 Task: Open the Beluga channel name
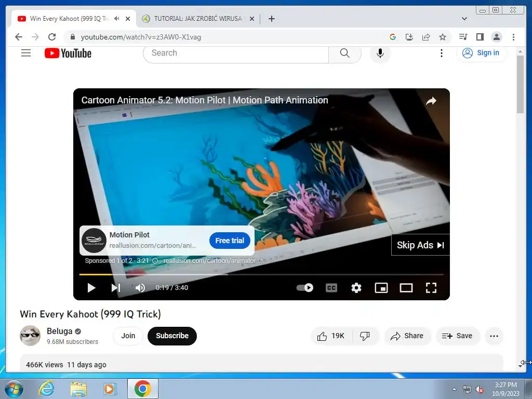59,331
